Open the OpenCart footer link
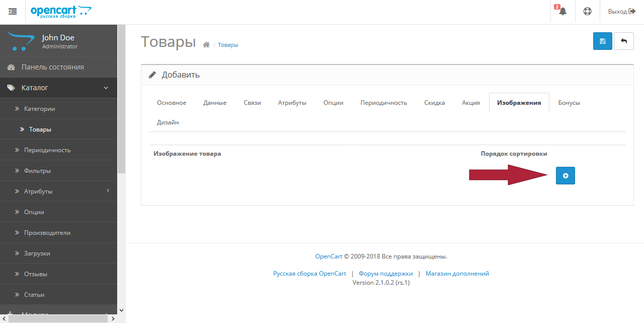644x323 pixels. tap(329, 256)
